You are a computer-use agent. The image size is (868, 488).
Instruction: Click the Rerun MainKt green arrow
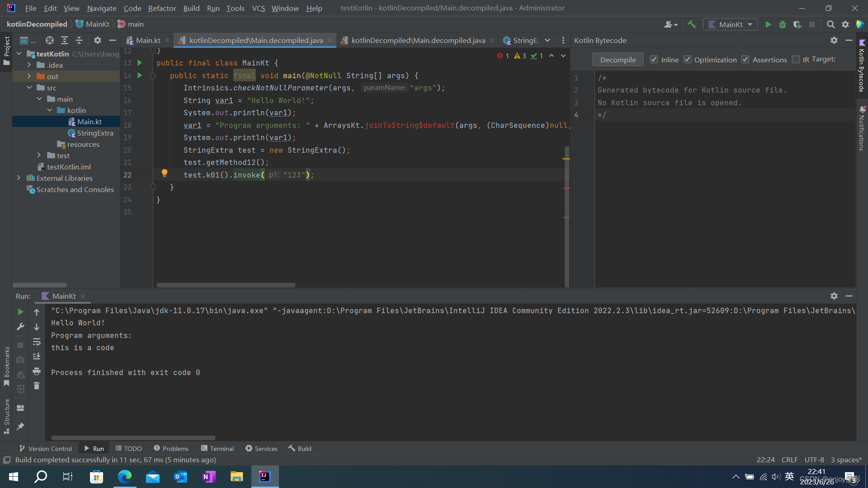(20, 312)
